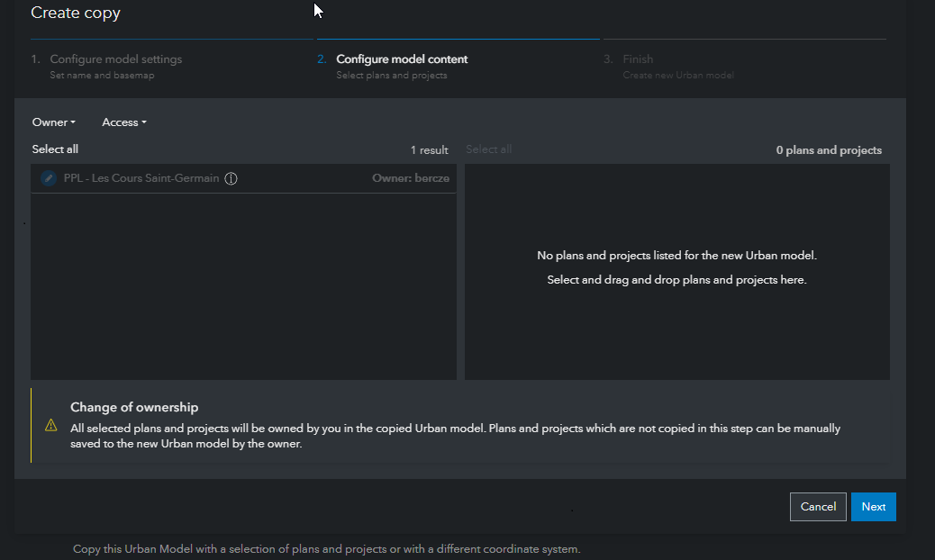Image resolution: width=935 pixels, height=560 pixels.
Task: Click the 0 plans and projects counter
Action: coord(828,149)
